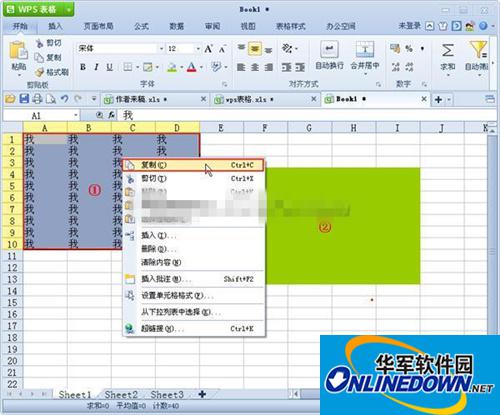Toggle the middle vertical align button
Image resolution: width=500 pixels, height=415 pixels.
tap(255, 49)
